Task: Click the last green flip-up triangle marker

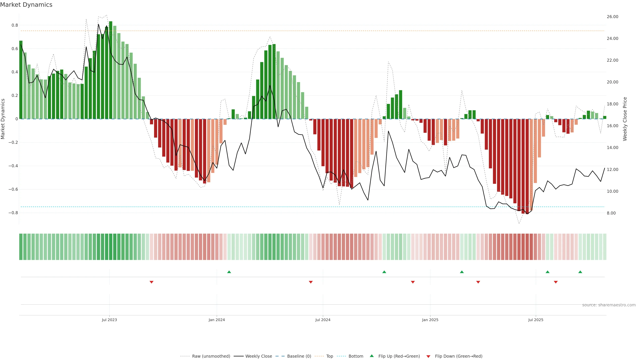Action: point(580,272)
